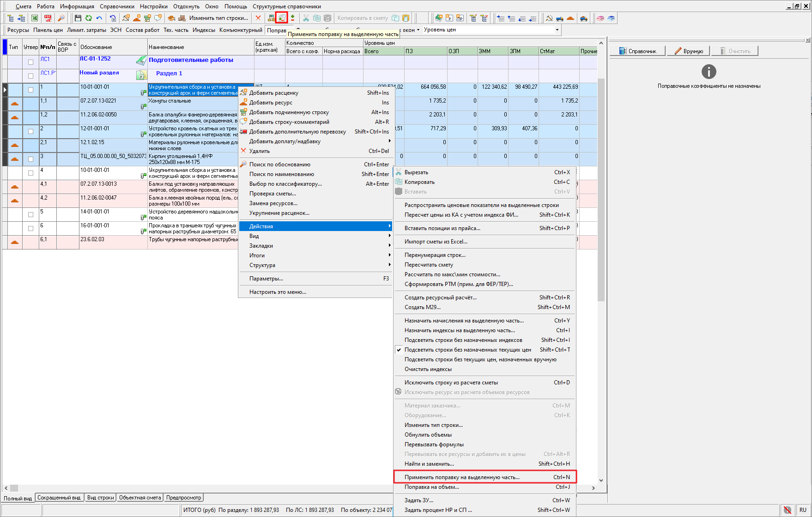
Task: Click the magnifier search icon in toolbar
Action: tap(61, 18)
